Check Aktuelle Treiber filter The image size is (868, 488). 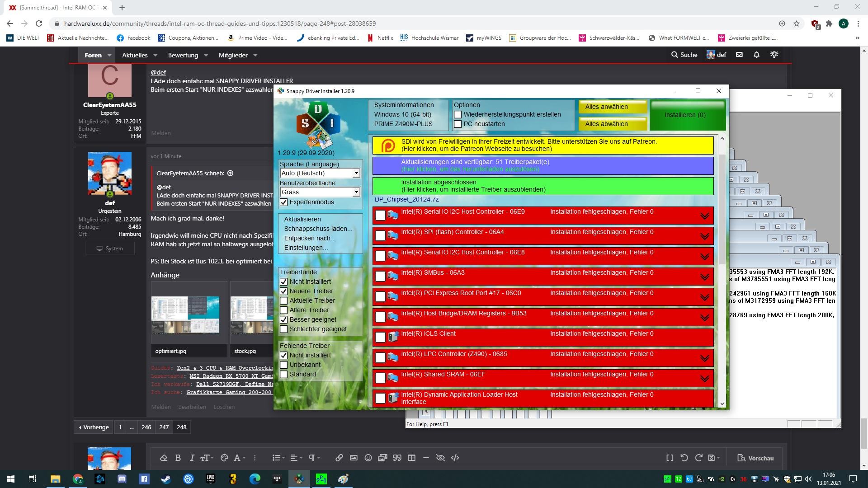click(x=283, y=300)
